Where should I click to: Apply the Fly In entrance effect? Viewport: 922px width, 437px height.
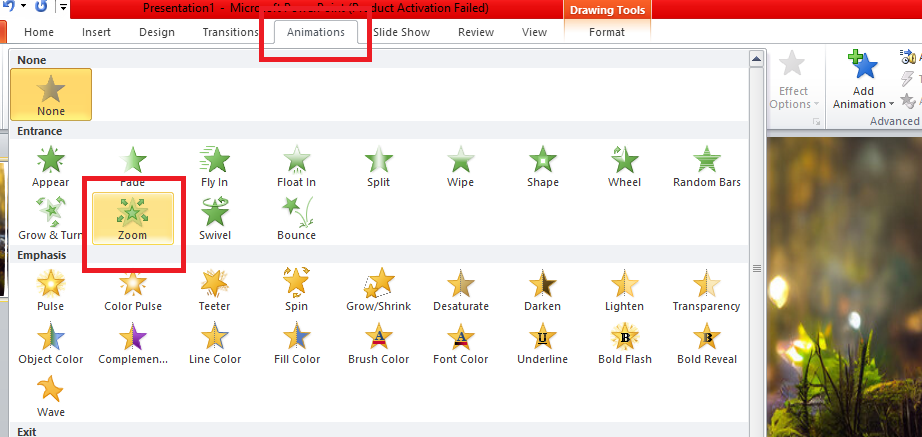coord(214,166)
